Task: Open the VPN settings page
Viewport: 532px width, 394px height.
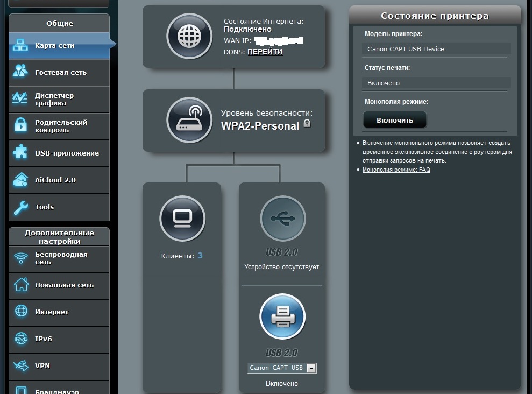Action: coord(42,365)
